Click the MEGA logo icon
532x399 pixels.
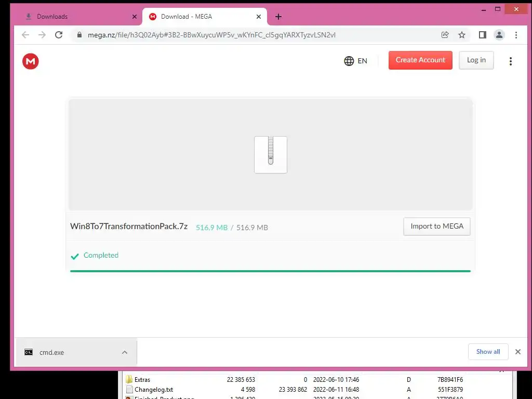tap(31, 61)
